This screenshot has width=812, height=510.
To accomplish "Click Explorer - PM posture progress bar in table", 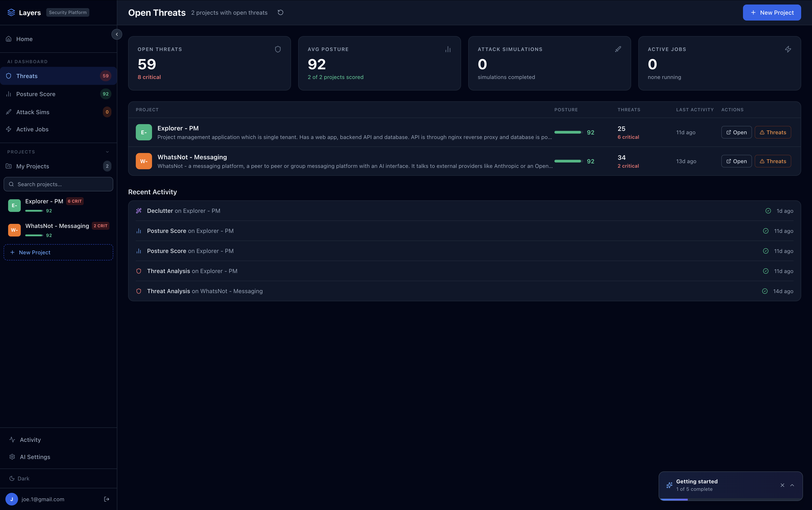I will (x=569, y=132).
